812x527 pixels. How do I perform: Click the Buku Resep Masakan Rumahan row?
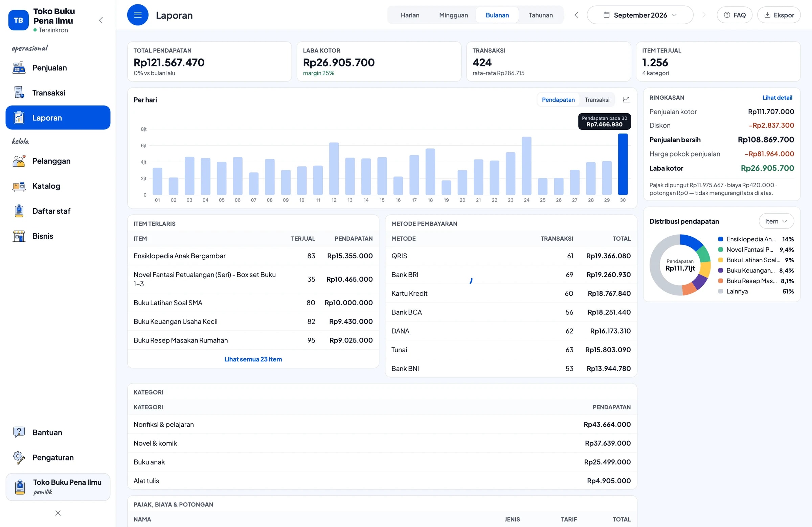253,340
